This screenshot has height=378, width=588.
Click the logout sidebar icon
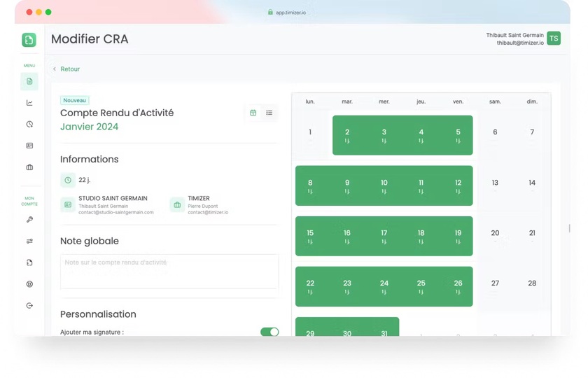(x=29, y=306)
